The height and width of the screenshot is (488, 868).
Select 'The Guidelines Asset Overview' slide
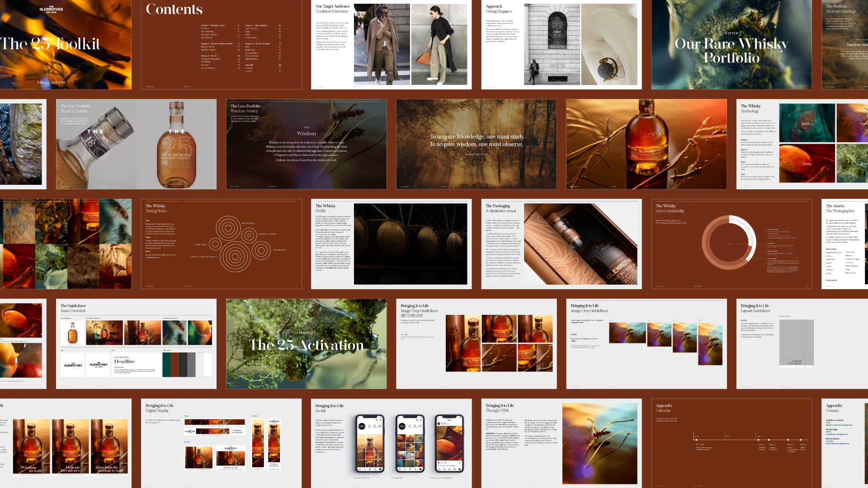[136, 344]
